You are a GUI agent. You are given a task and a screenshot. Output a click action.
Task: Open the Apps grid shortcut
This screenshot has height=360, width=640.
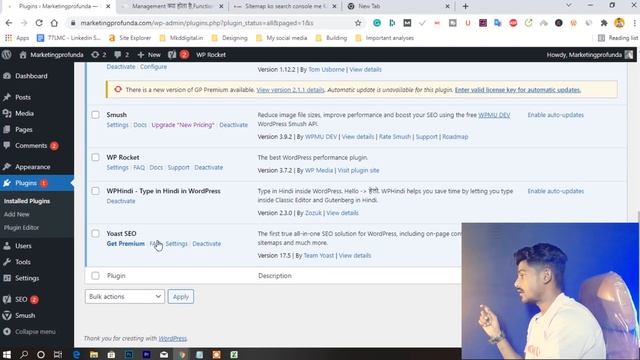17,38
